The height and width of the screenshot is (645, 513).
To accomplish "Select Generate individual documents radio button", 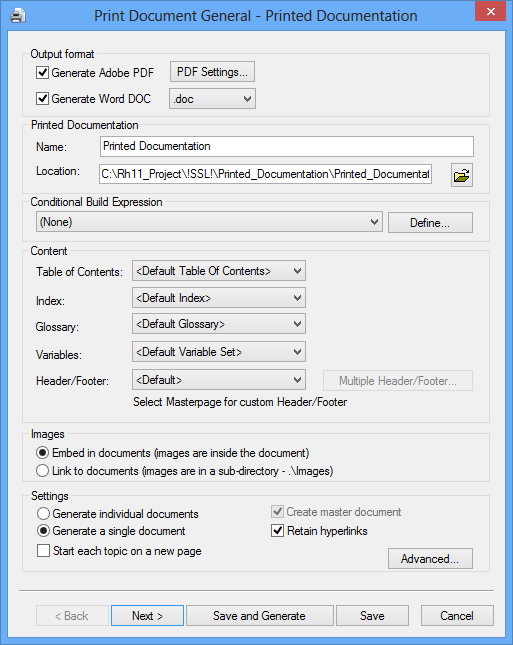I will coord(43,514).
